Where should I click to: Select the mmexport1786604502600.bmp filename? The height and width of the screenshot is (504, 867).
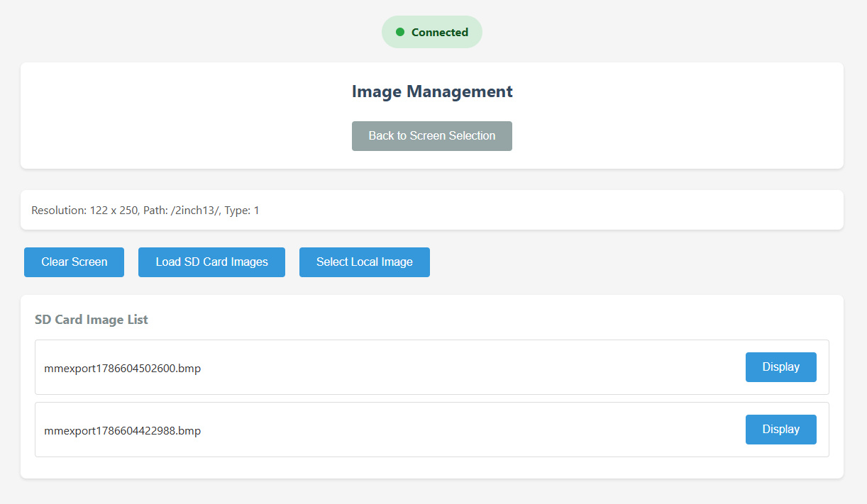(x=123, y=369)
